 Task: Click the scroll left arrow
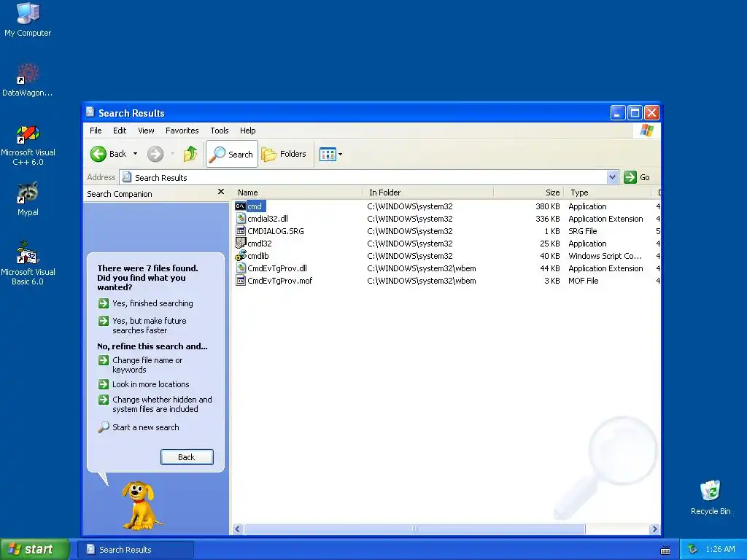click(238, 529)
